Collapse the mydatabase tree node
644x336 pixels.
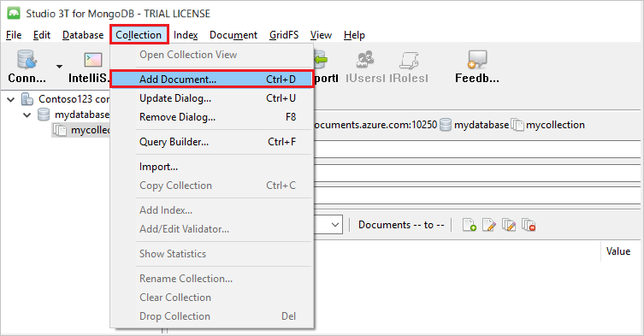click(x=27, y=115)
